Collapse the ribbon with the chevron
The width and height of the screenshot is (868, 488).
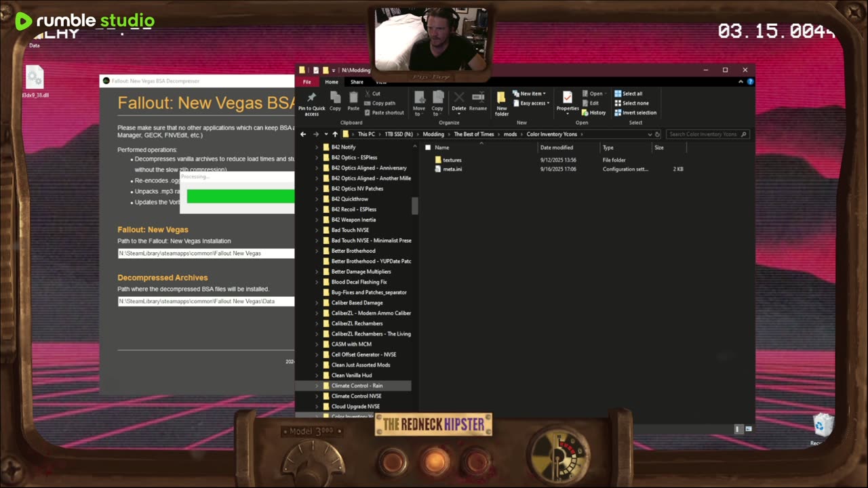click(x=741, y=81)
